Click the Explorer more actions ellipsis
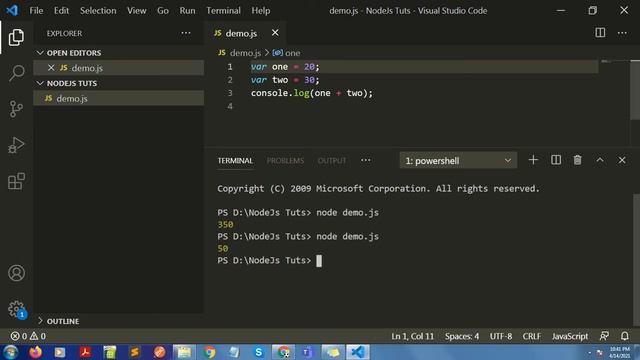Screen dimensions: 640x360 pyautogui.click(x=186, y=33)
